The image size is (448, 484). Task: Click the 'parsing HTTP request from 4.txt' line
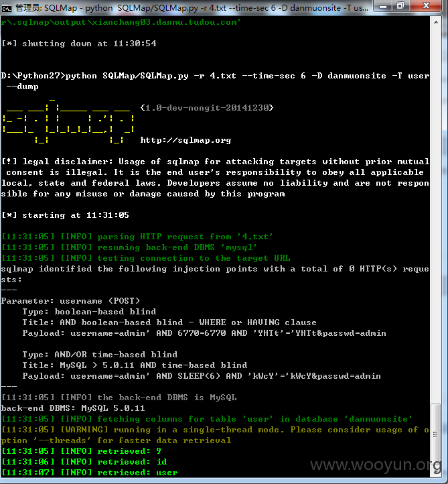(137, 237)
